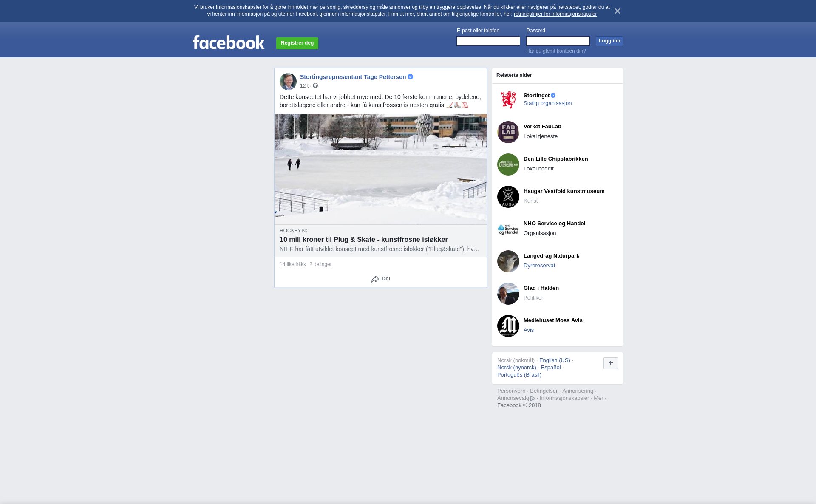816x504 pixels.
Task: Click the Kunst label under Haugar Vestfold
Action: pos(530,201)
